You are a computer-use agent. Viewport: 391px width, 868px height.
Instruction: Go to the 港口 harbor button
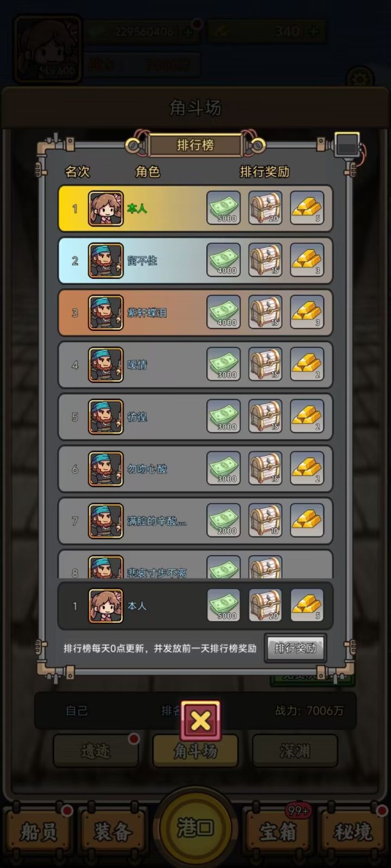click(195, 828)
